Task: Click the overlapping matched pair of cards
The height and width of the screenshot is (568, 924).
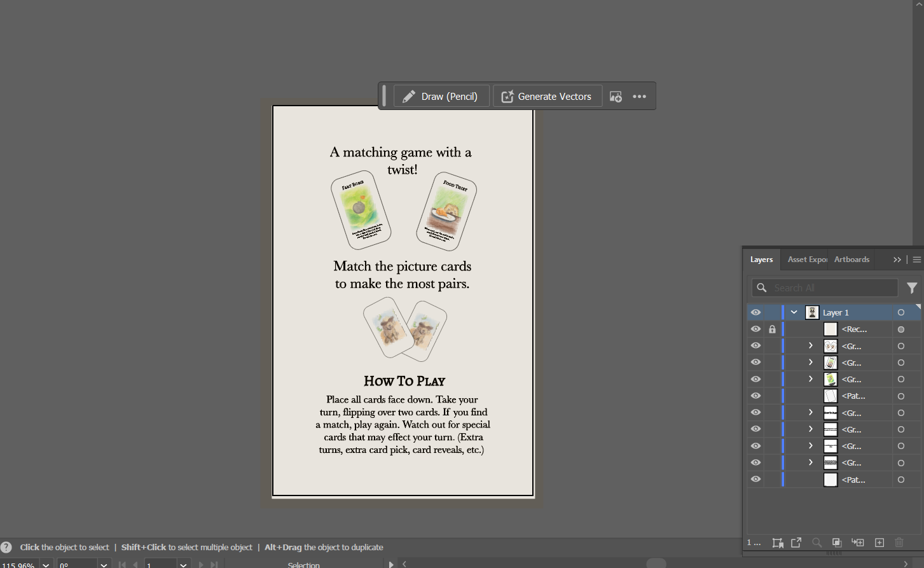Action: (x=405, y=329)
